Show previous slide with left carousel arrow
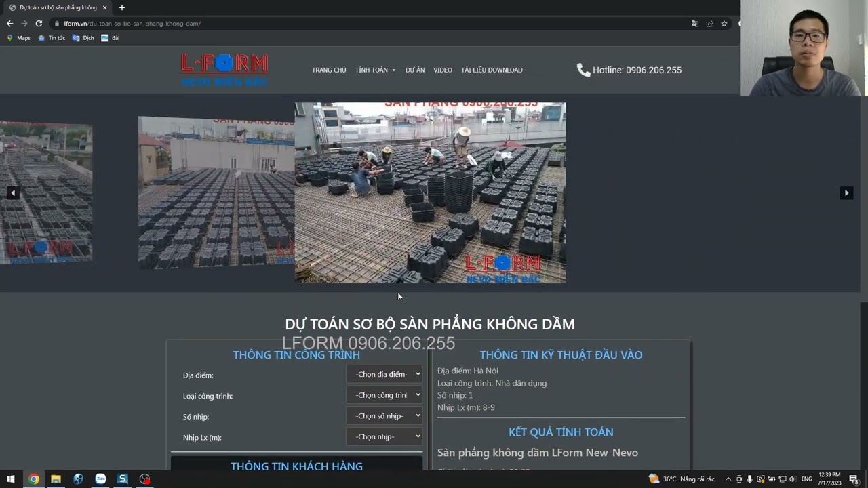Screen dimensions: 868x488 13,193
